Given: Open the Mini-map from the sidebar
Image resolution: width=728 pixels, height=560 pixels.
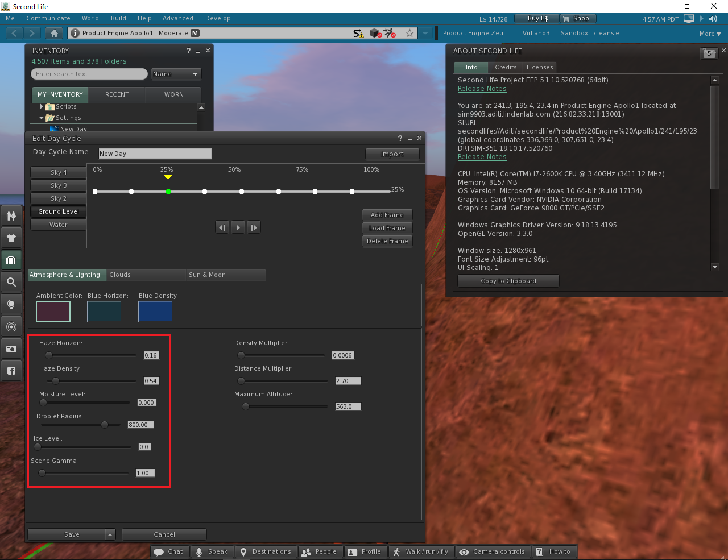Looking at the screenshot, I should coord(12,326).
